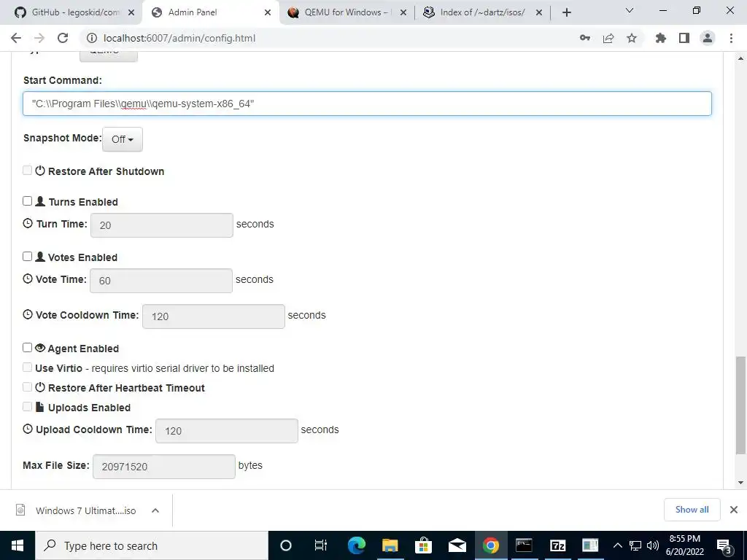Enable the Votes Enabled checkbox
Screen dimensions: 747x560
pos(27,256)
